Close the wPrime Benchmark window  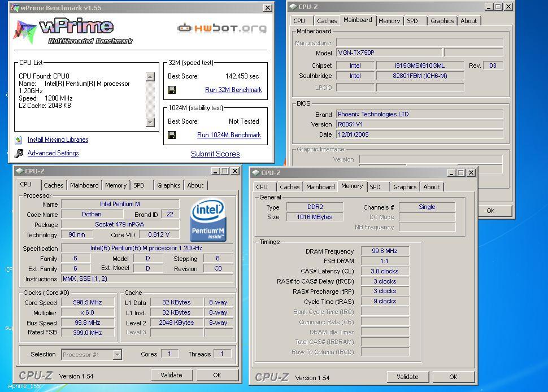point(267,7)
